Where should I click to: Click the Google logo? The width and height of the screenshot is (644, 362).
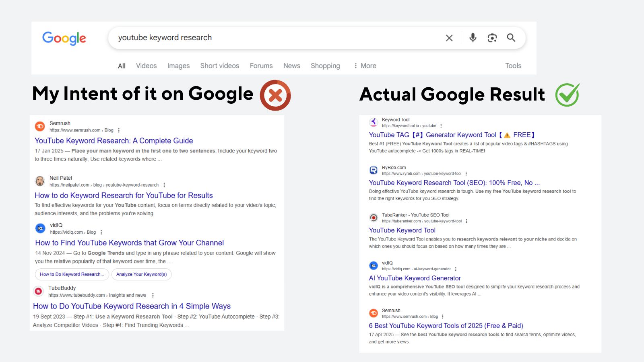64,38
